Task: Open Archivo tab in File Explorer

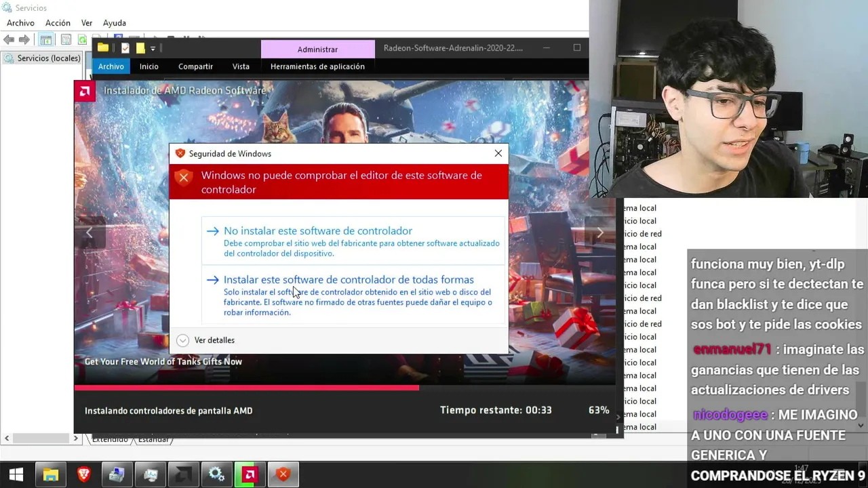Action: [x=111, y=66]
